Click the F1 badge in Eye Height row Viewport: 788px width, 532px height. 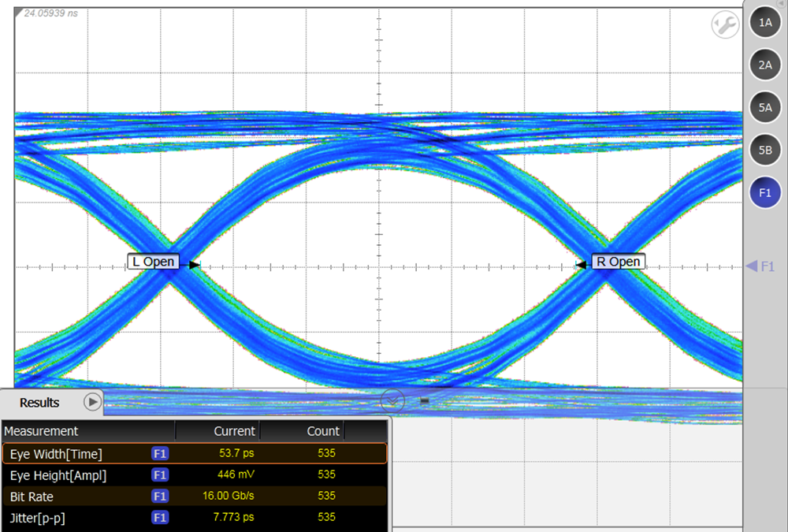[160, 475]
